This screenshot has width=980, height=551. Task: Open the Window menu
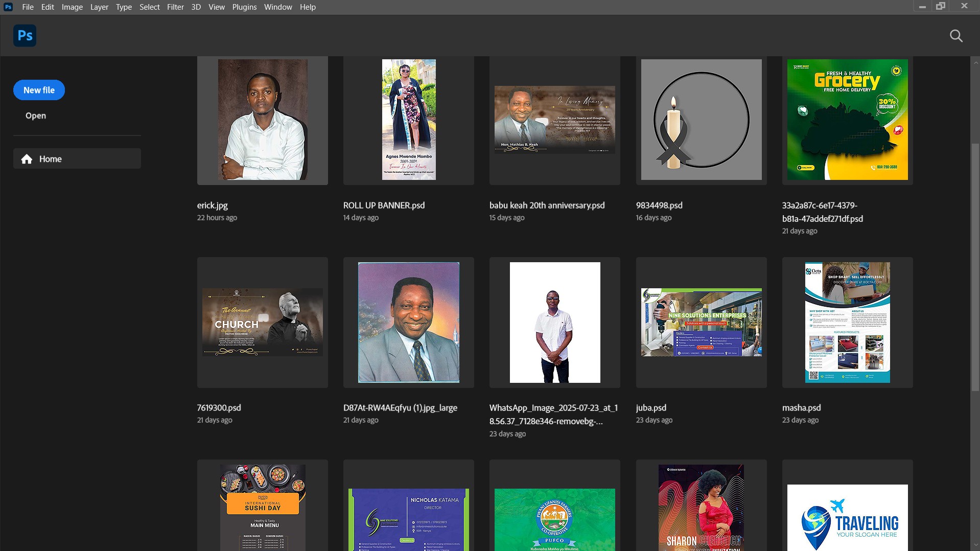pyautogui.click(x=278, y=7)
